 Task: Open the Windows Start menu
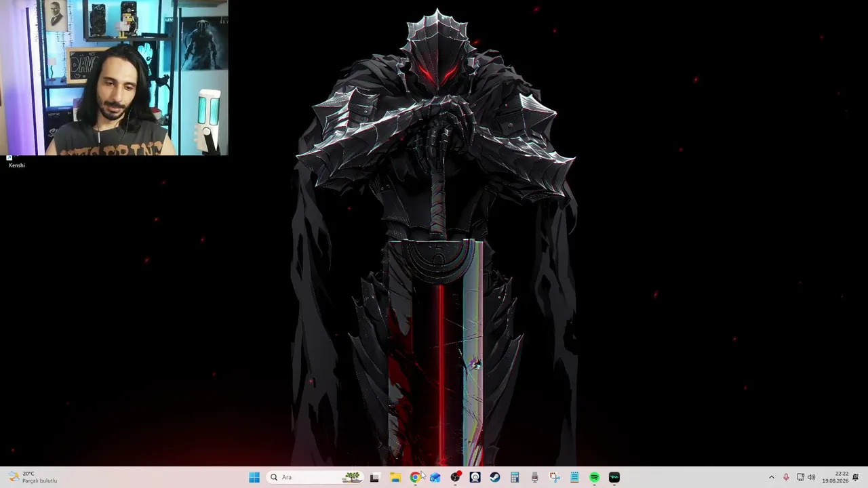pos(254,477)
